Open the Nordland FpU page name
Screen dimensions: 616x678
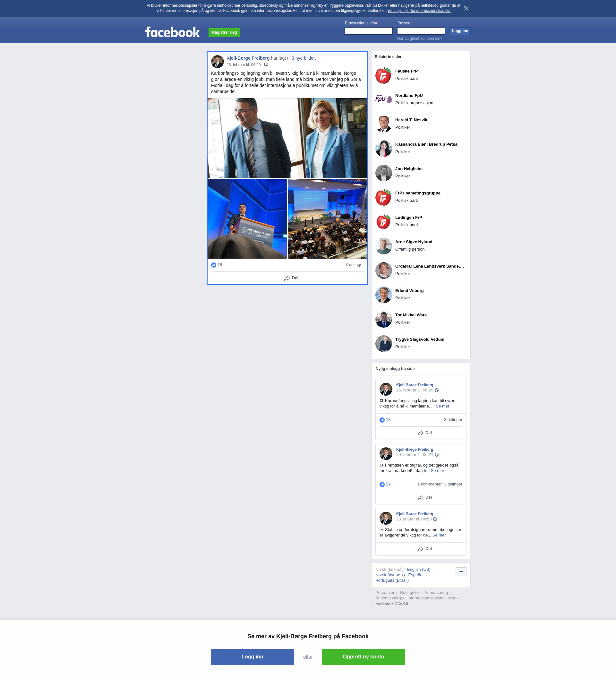point(409,96)
